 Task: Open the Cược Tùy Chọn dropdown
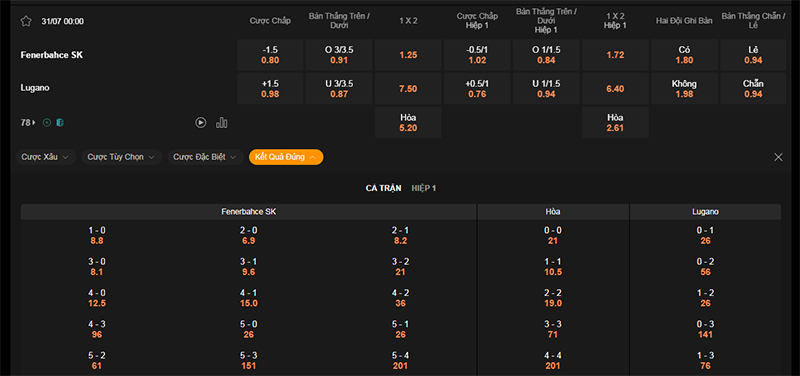pos(121,157)
